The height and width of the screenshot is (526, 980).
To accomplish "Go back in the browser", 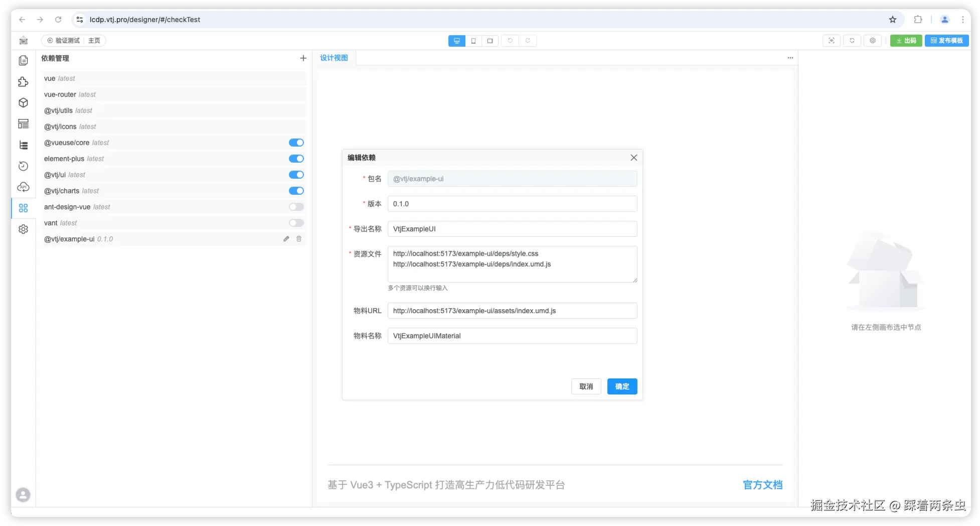I will coord(22,20).
